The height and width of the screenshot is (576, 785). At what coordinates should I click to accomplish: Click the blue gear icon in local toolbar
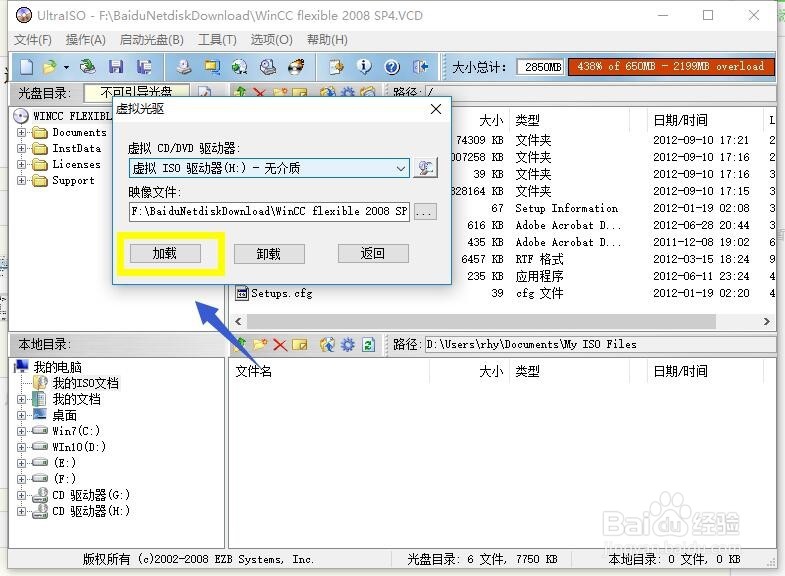coord(347,344)
